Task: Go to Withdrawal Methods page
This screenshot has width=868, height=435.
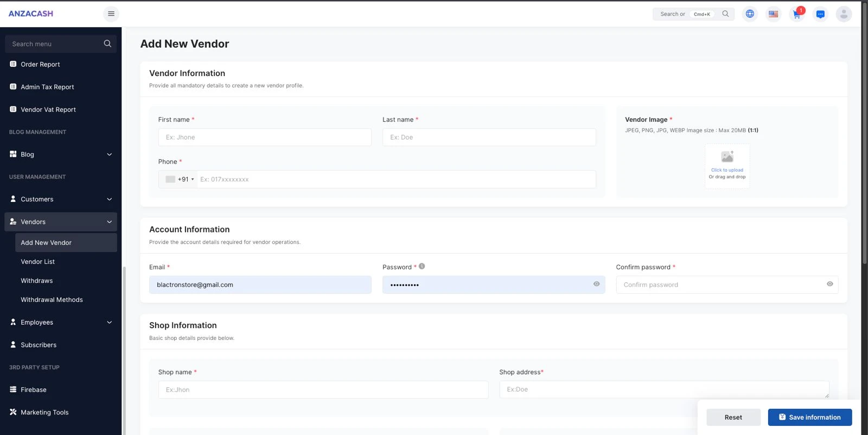Action: (52, 300)
